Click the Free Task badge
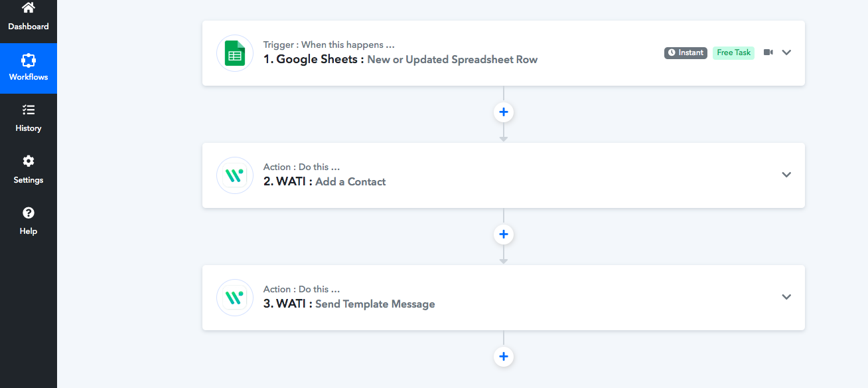Screen dimensions: 868x388 click(734, 52)
